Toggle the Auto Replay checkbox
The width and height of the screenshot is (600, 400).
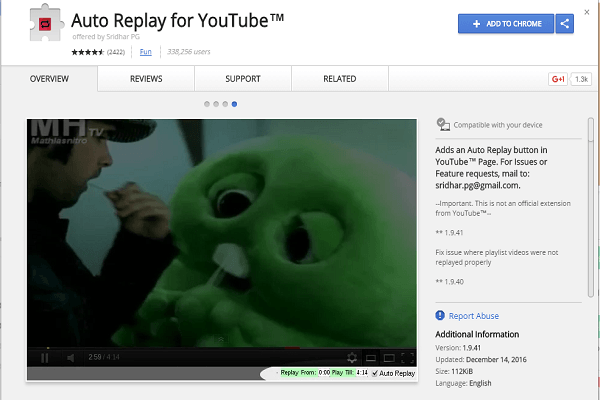375,373
